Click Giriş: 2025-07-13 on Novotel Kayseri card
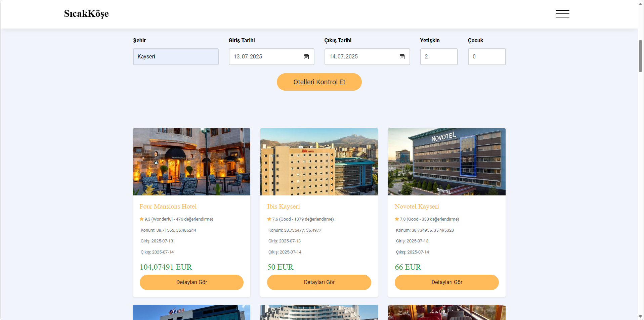Image resolution: width=644 pixels, height=320 pixels. click(412, 241)
